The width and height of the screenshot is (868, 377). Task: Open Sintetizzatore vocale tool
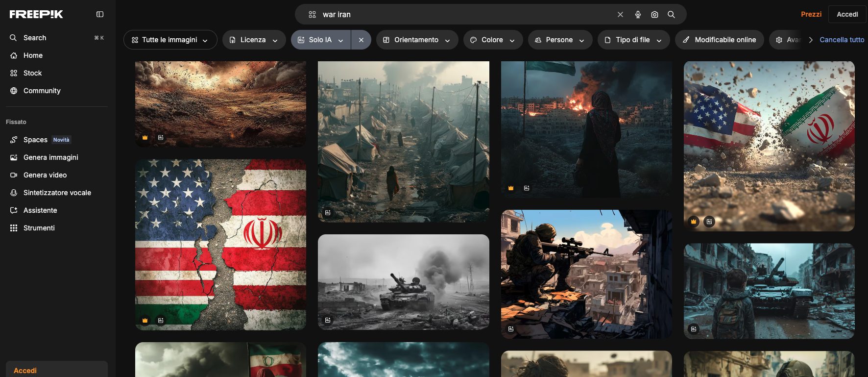(x=57, y=193)
